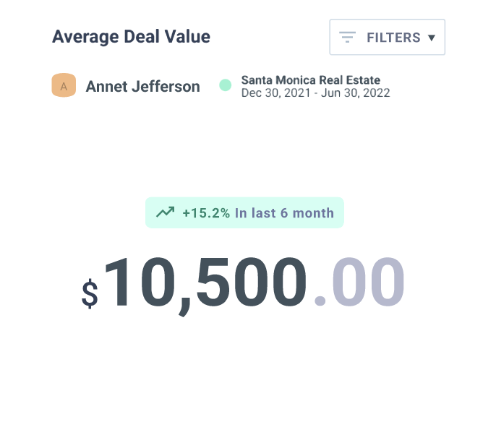Open the FILTERS button
This screenshot has width=496, height=448.
pos(387,37)
